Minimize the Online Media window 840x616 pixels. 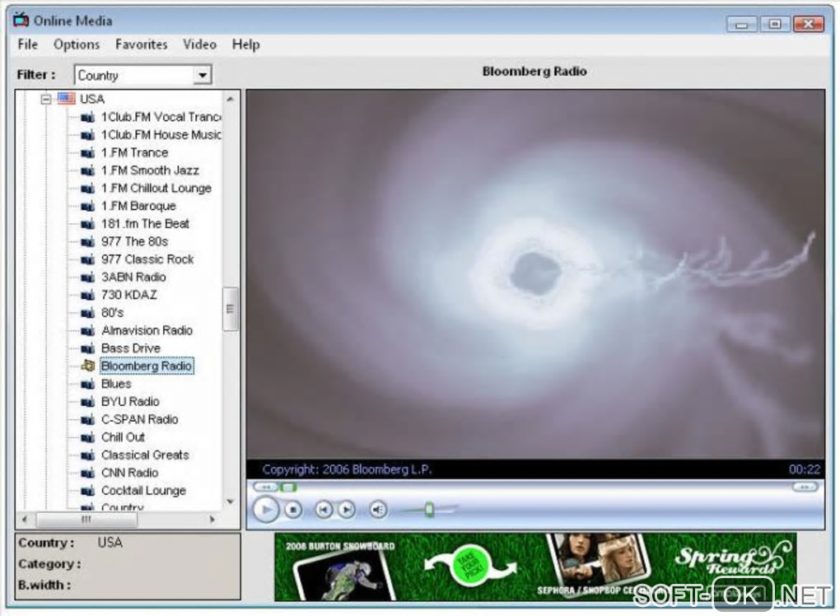tap(741, 24)
